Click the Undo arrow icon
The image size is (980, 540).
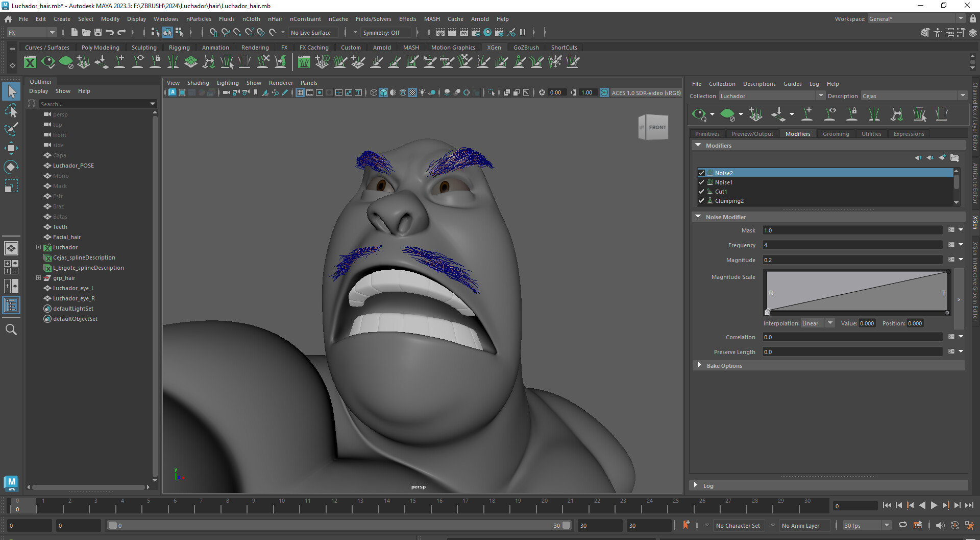(110, 32)
